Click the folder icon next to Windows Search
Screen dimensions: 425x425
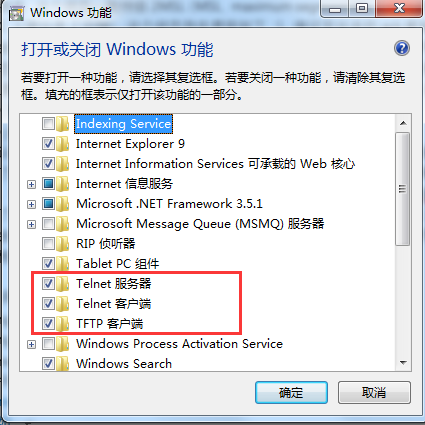(62, 364)
